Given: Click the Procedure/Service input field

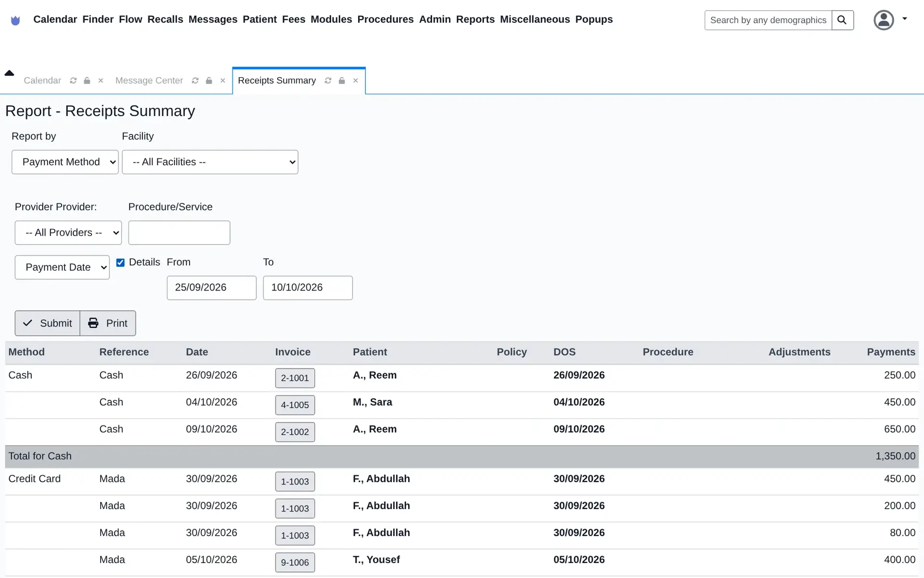Looking at the screenshot, I should click(179, 233).
